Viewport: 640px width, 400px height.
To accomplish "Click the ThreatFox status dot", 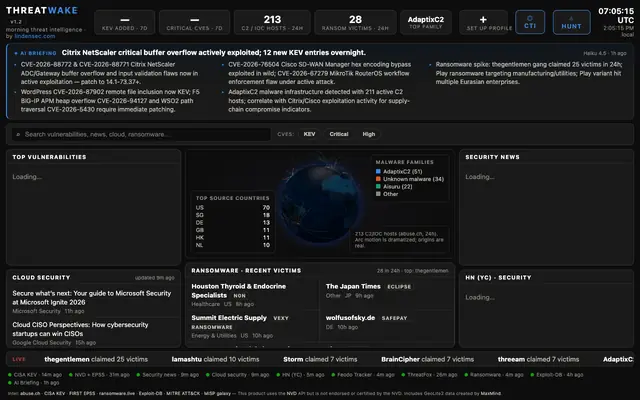I will [x=403, y=375].
